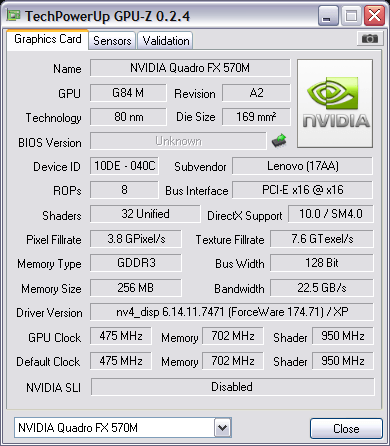Image resolution: width=390 pixels, height=446 pixels.
Task: Click the GPU-Z title bar app icon
Action: tap(14, 15)
